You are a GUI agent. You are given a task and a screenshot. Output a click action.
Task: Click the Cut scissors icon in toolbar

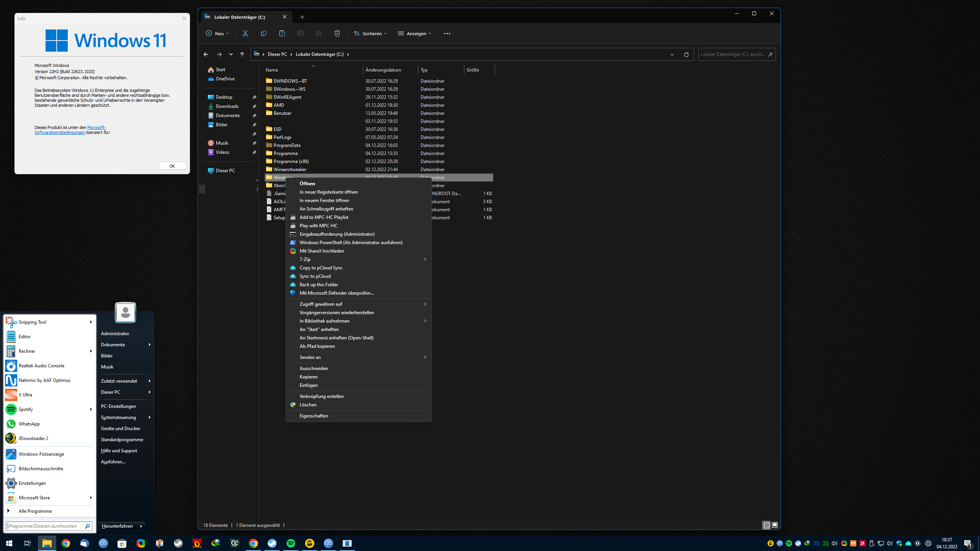[x=245, y=33]
